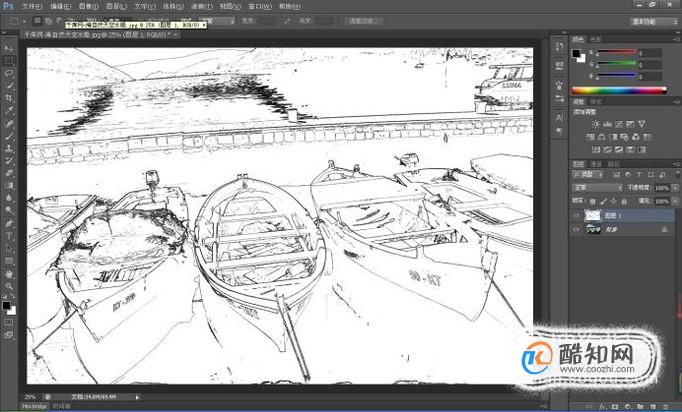Viewport: 682px width, 412px height.
Task: Select the Hand tool
Action: [x=9, y=275]
